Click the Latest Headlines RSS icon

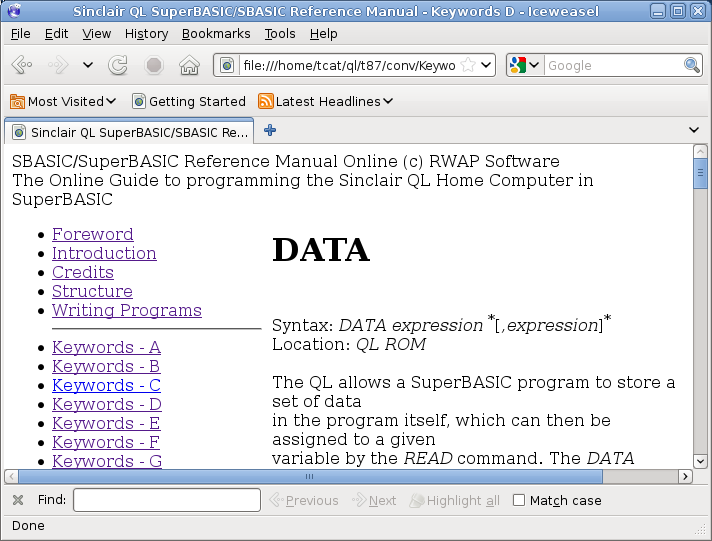266,101
